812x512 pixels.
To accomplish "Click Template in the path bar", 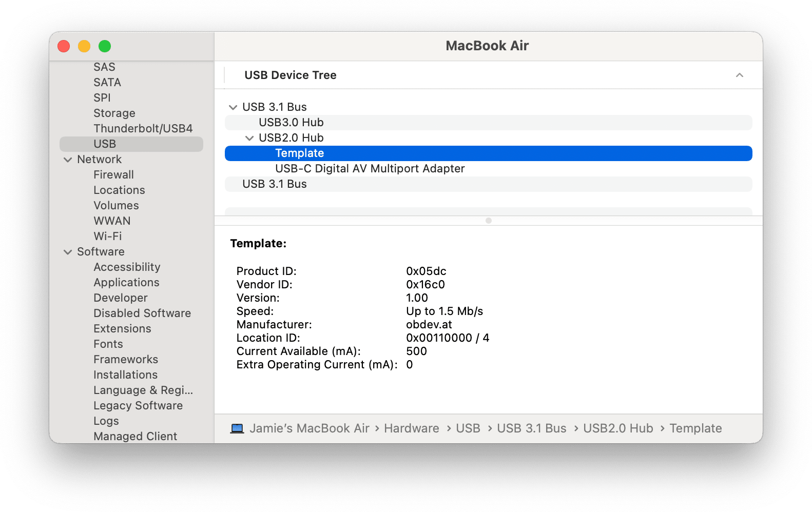I will 695,428.
